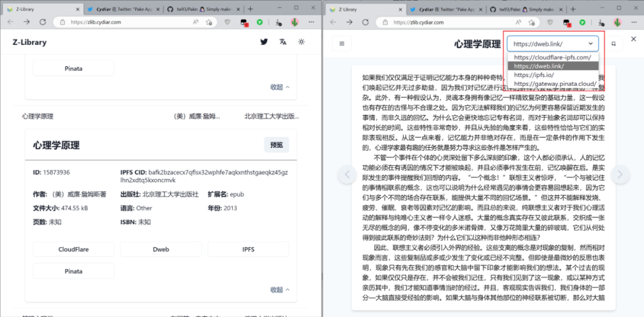Open cactus profile avatar in left window

coord(295,22)
